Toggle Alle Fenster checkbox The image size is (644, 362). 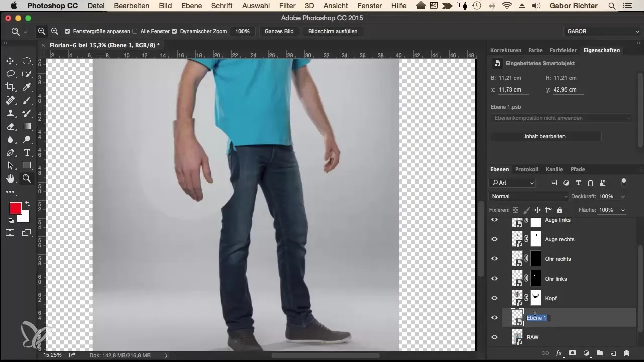click(x=135, y=31)
